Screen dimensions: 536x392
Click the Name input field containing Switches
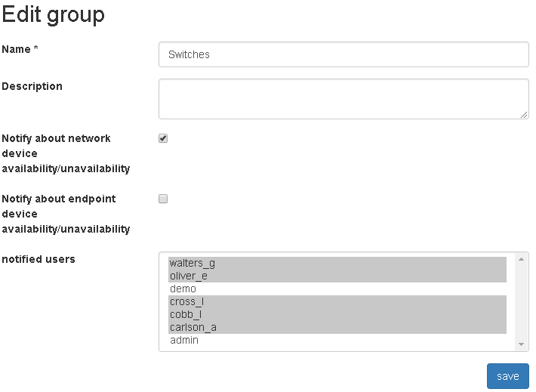tap(343, 54)
